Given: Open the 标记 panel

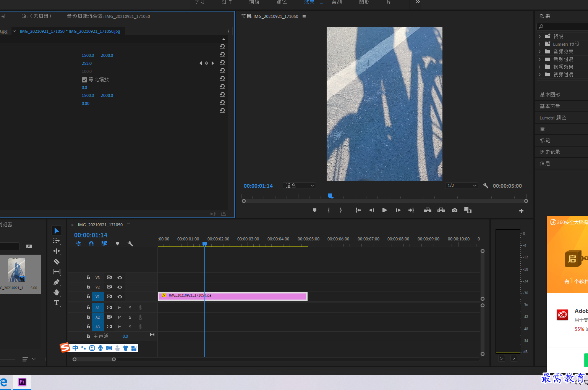Looking at the screenshot, I should tap(545, 140).
